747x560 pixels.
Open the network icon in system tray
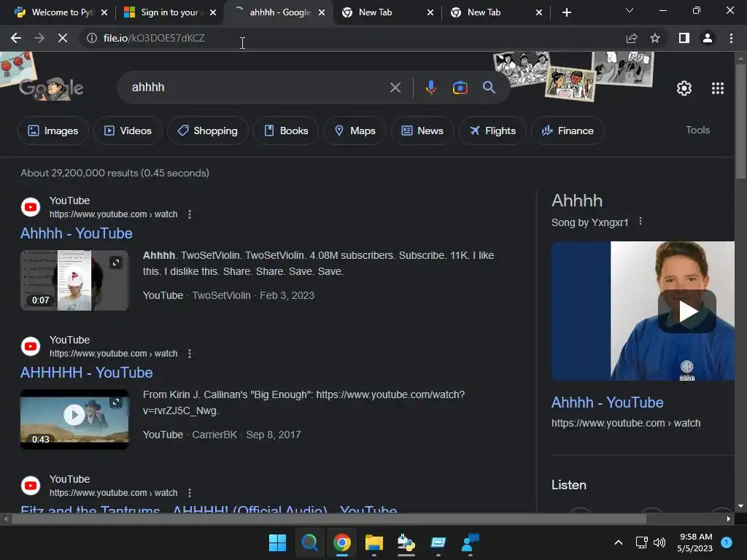pos(641,542)
